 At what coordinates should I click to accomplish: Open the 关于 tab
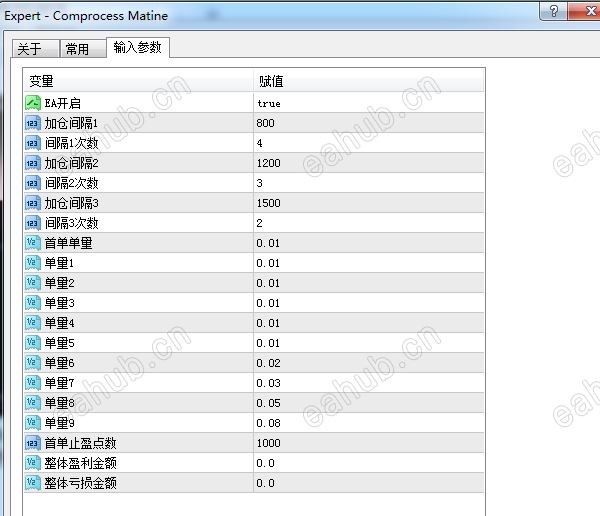[x=36, y=49]
